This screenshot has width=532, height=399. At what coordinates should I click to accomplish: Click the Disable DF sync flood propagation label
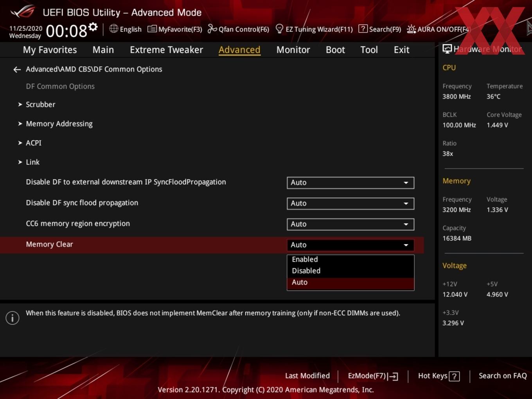click(82, 203)
